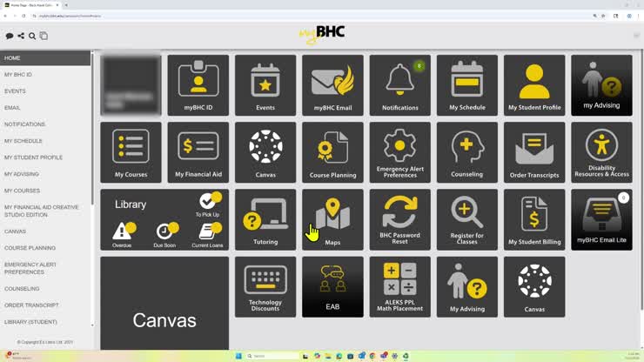Open the My Student Profile tile

pos(534,85)
